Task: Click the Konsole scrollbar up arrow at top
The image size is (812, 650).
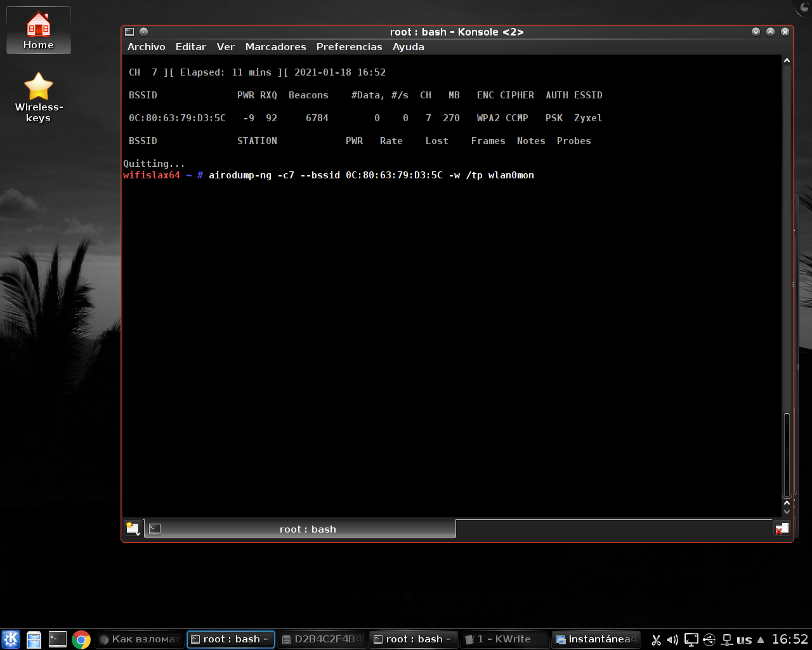Action: 787,61
